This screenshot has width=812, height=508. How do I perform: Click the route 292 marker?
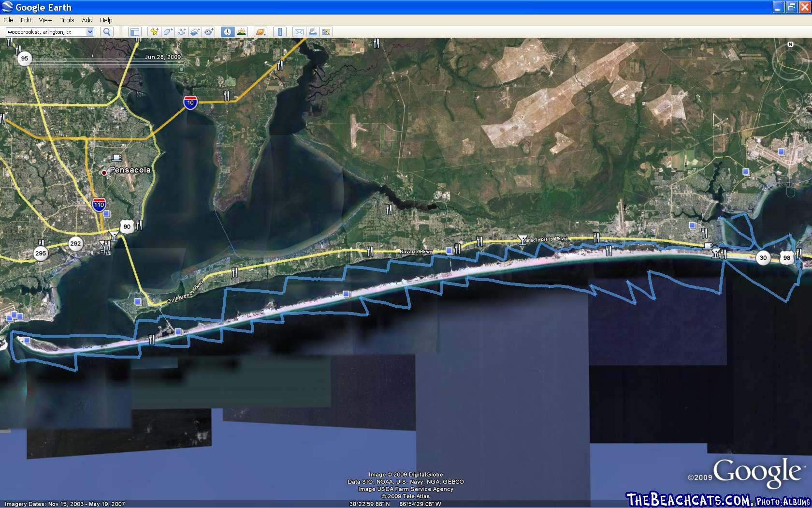75,243
